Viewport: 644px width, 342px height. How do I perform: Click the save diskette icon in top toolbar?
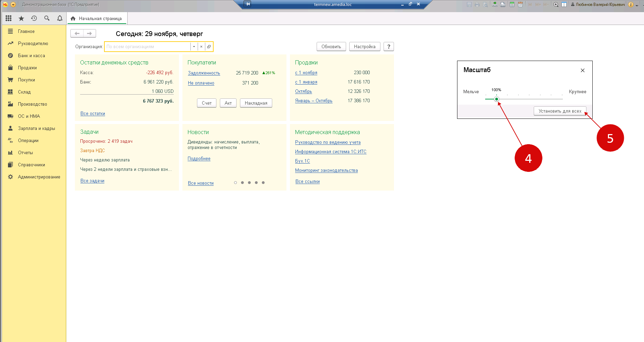click(x=469, y=5)
